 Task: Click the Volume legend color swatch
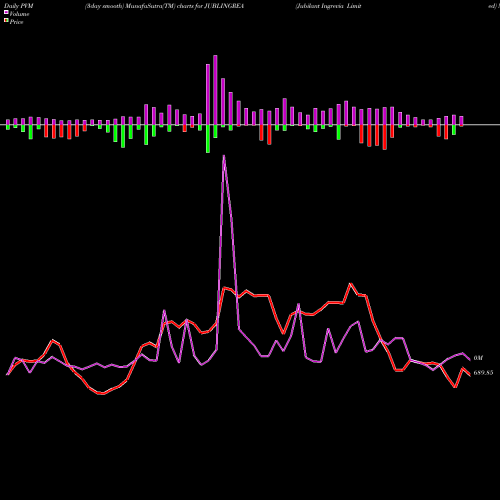point(6,12)
